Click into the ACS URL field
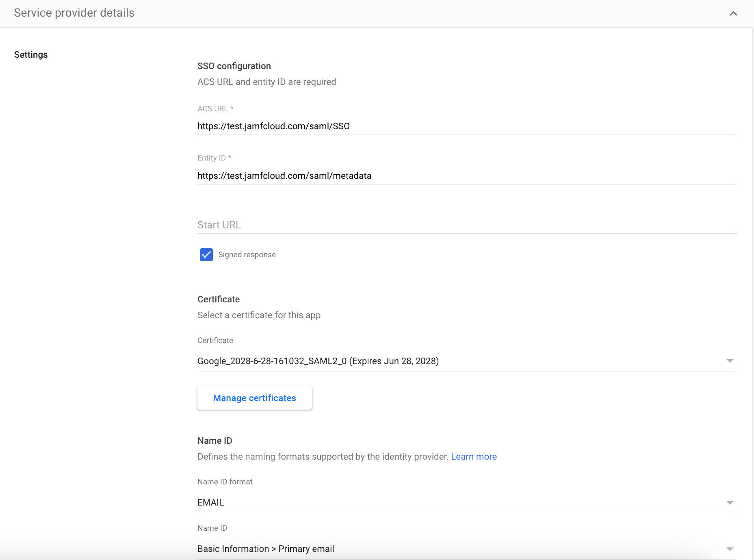Image resolution: width=754 pixels, height=560 pixels. [466, 126]
